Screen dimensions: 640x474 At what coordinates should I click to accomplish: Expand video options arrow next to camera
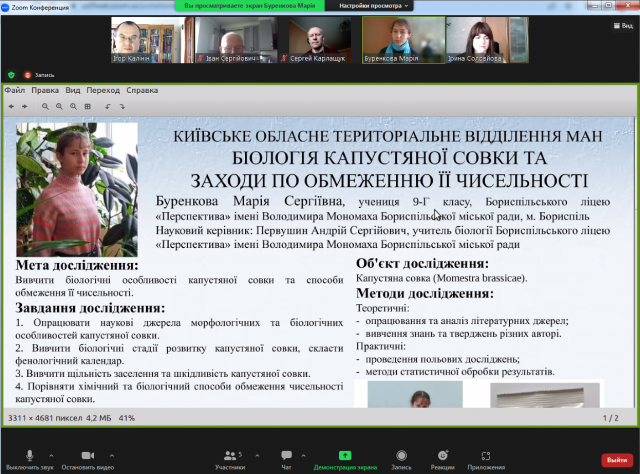(x=112, y=455)
